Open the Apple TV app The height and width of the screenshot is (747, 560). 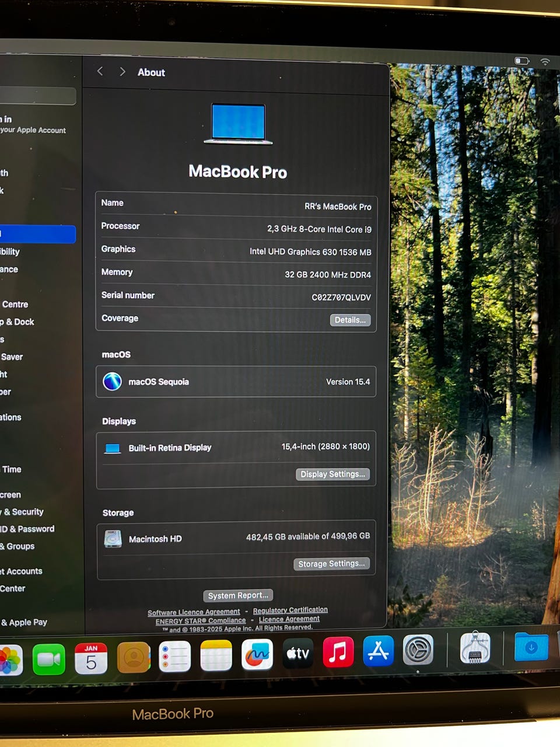pos(298,653)
